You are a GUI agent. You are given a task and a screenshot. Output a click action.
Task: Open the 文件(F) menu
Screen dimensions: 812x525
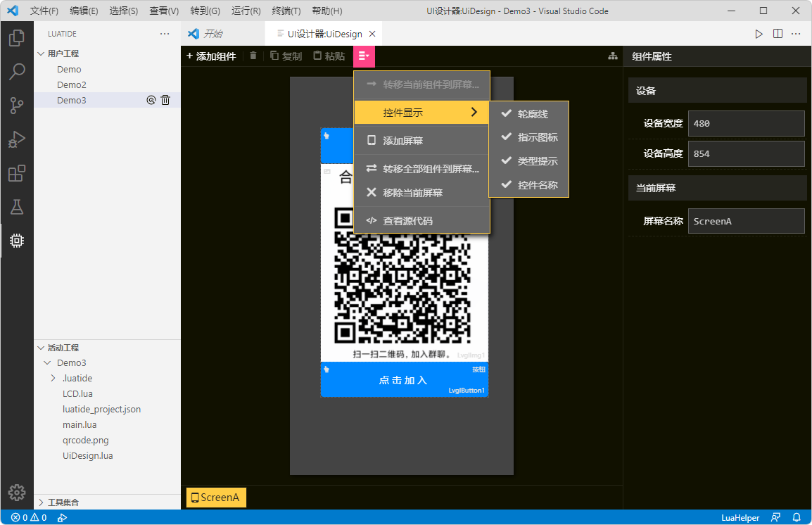coord(44,11)
